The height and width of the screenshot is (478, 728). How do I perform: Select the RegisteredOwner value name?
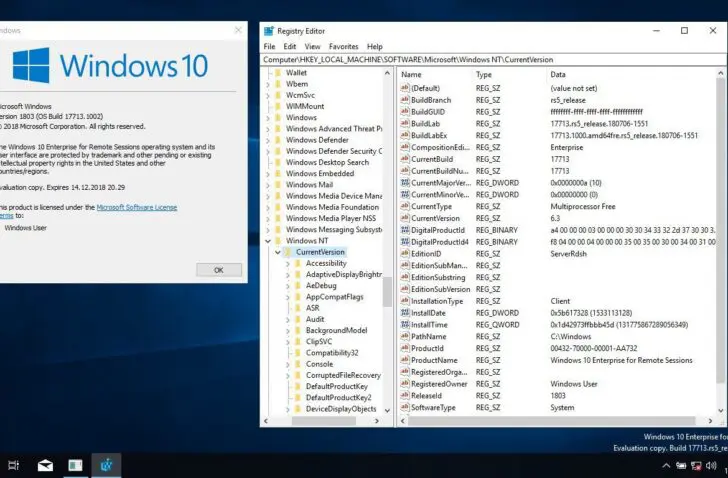tap(439, 384)
